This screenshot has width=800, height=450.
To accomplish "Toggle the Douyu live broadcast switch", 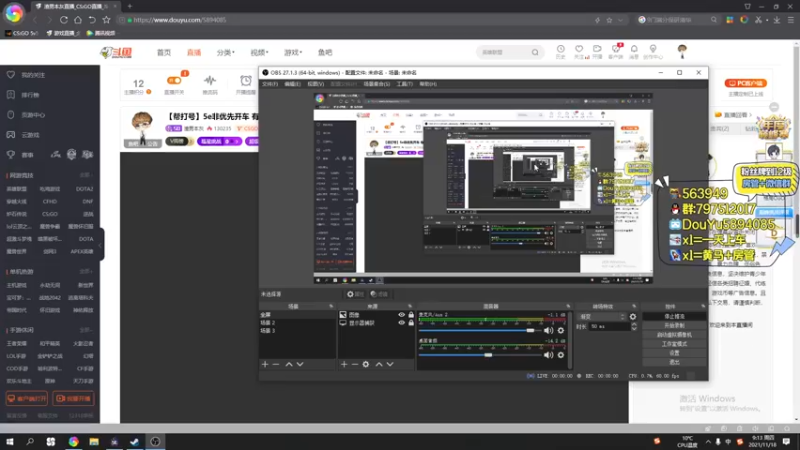I will pos(174,81).
